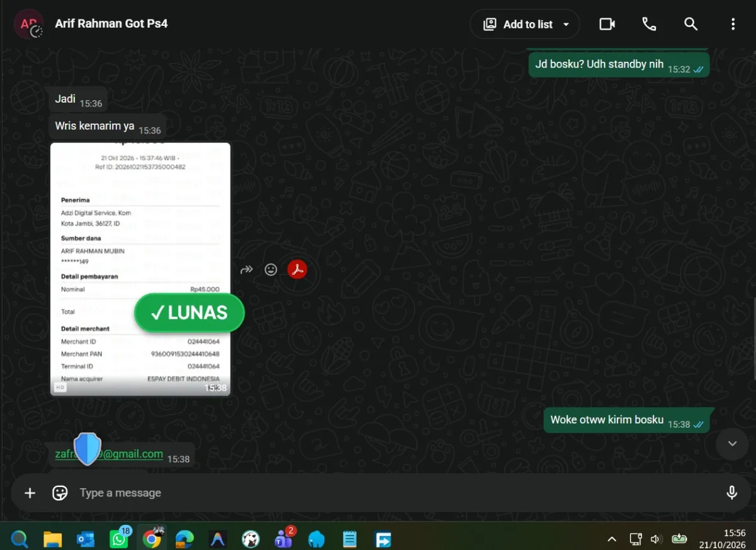Open the volume control in system tray
The image size is (756, 550).
coord(656,539)
